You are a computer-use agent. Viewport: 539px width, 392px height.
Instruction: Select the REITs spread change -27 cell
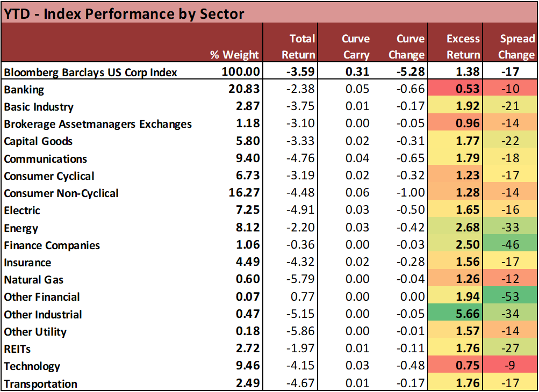click(x=510, y=349)
